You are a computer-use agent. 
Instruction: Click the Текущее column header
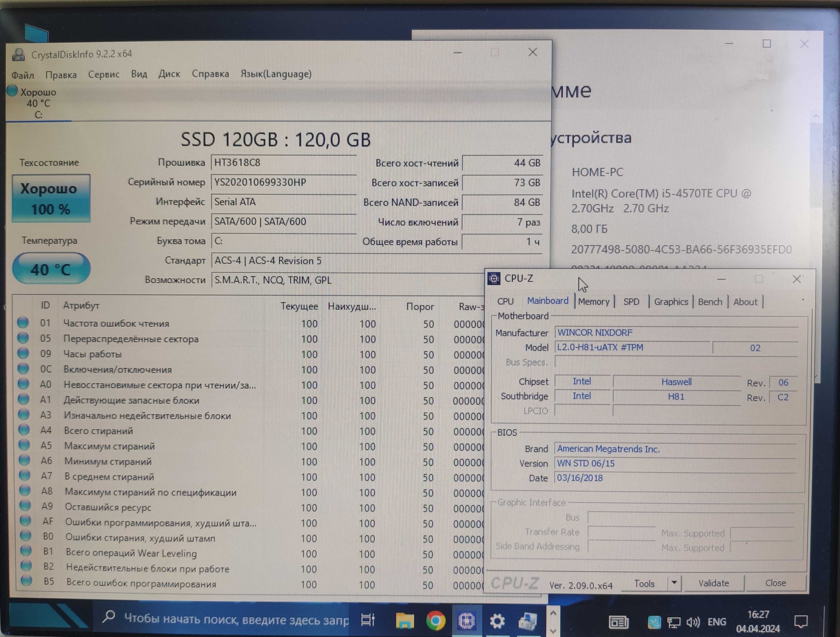tap(299, 306)
